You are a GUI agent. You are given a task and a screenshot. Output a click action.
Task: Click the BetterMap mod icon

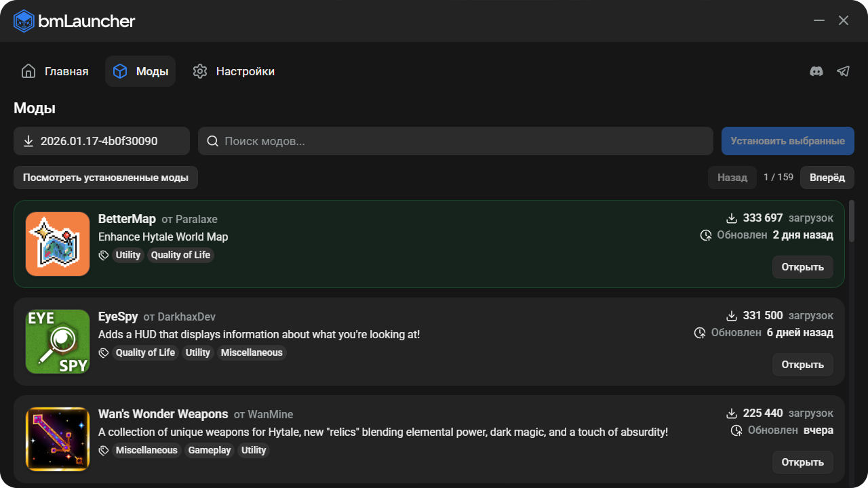(58, 244)
